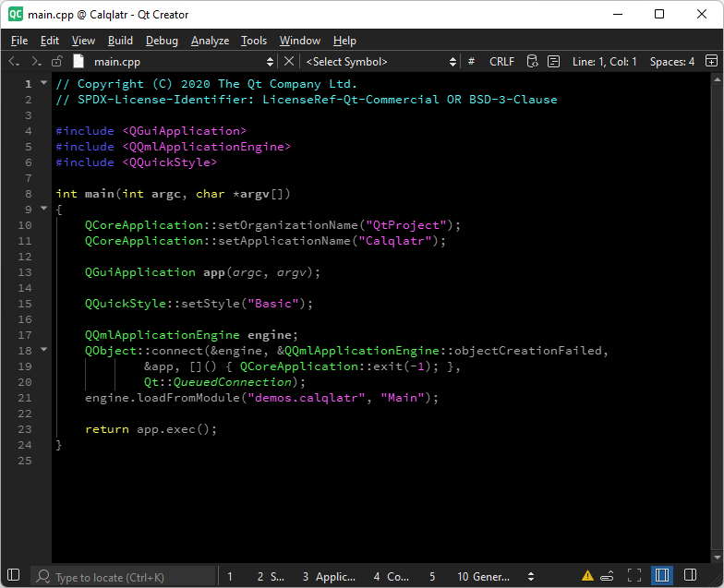The width and height of the screenshot is (724, 588).
Task: Click the preprocessor directives # button
Action: point(471,61)
